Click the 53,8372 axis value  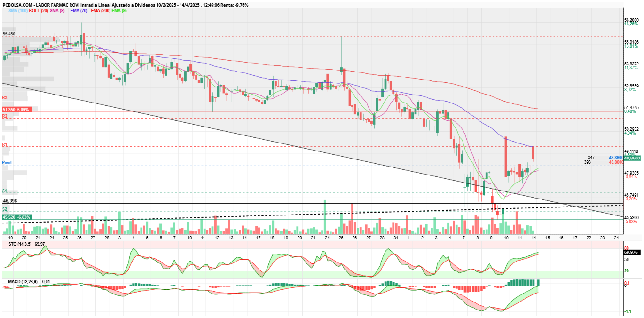pyautogui.click(x=631, y=64)
